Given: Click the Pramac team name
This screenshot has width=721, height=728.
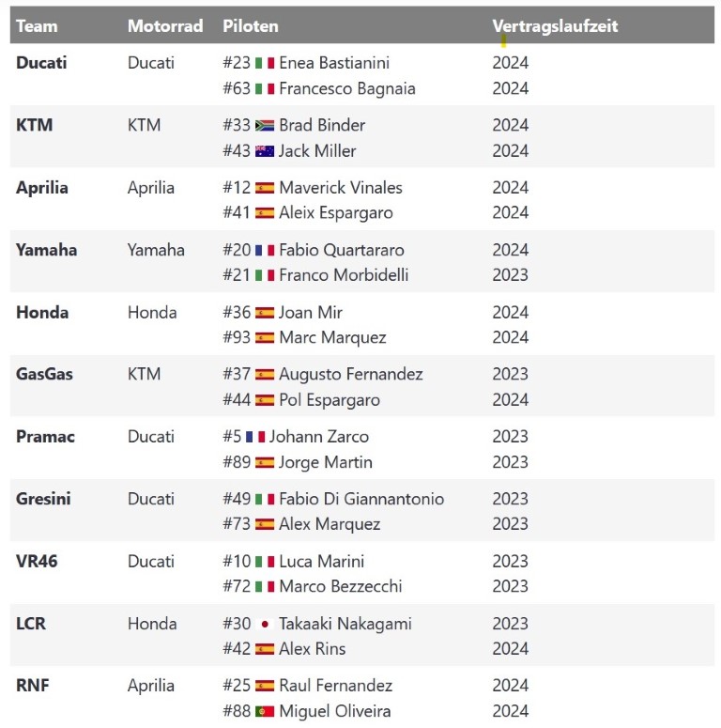Looking at the screenshot, I should [x=45, y=437].
